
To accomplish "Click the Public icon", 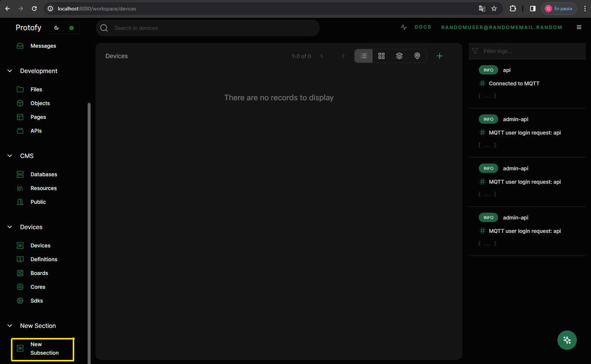I will (x=20, y=202).
